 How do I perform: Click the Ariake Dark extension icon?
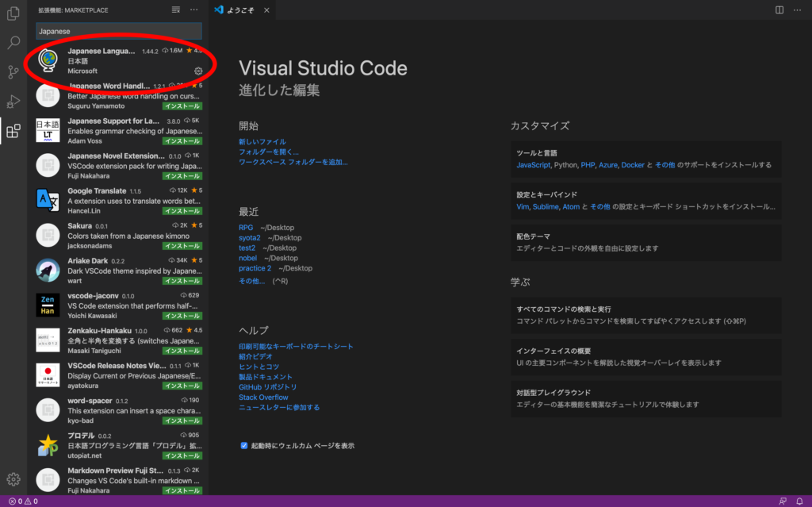pyautogui.click(x=48, y=270)
